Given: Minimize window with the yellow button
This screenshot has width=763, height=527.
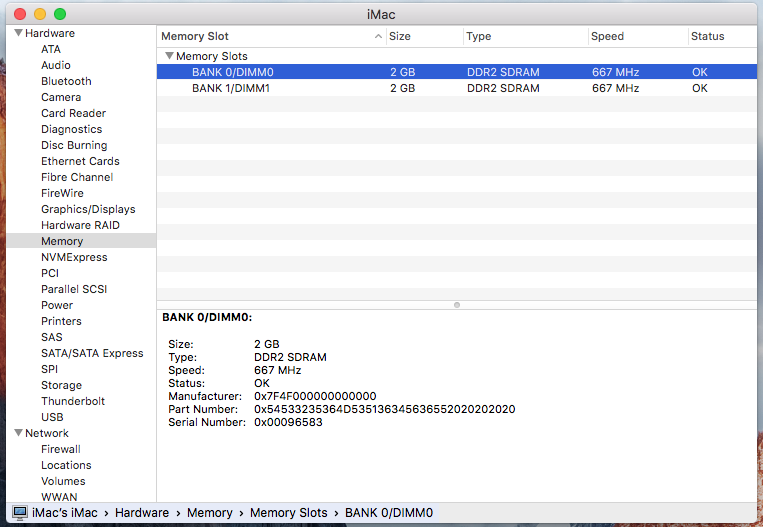Looking at the screenshot, I should (40, 14).
